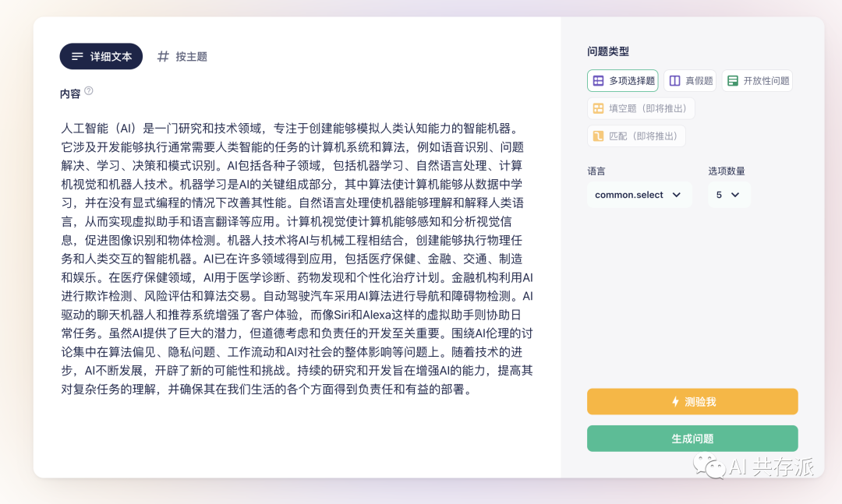Enable the 真假题 question type
The image size is (842, 504).
(x=689, y=80)
